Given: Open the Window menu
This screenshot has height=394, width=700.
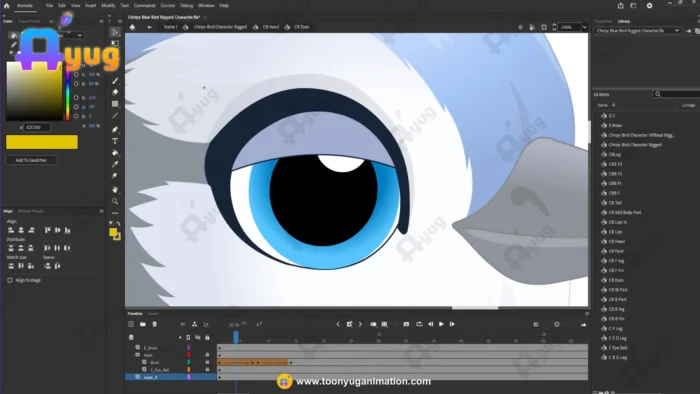Looking at the screenshot, I should [206, 5].
